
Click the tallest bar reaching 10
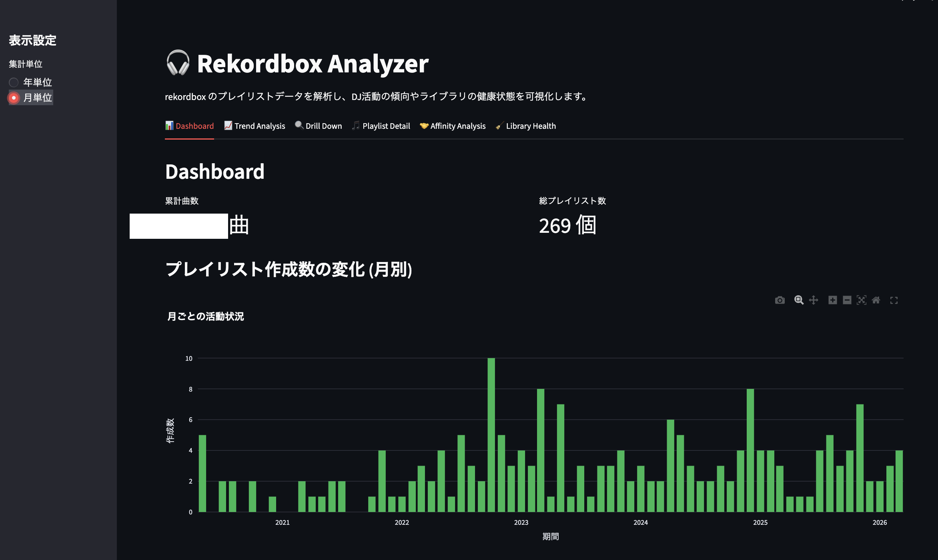click(x=491, y=435)
